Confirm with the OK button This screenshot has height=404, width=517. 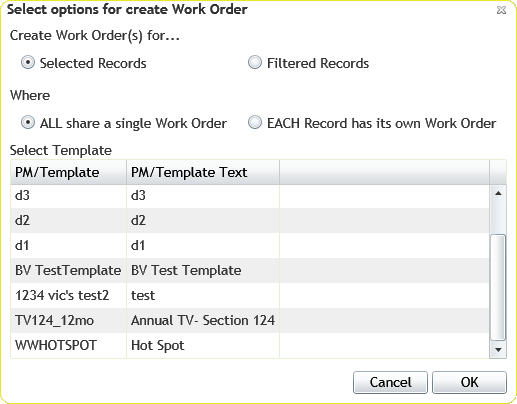469,382
